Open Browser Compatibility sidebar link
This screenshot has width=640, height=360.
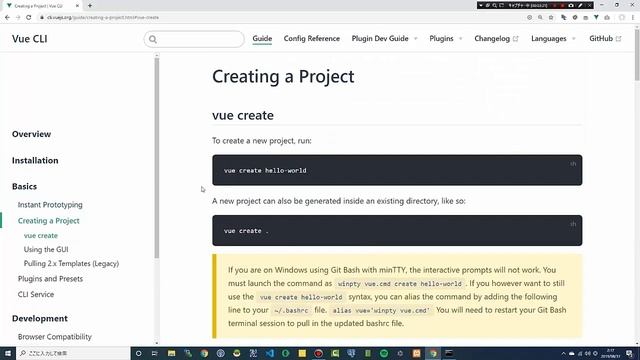55,337
